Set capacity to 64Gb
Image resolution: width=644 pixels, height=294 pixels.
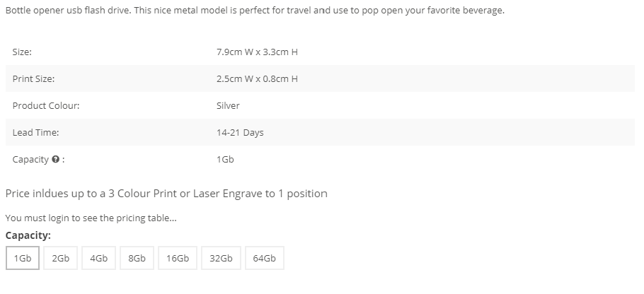[x=265, y=259]
